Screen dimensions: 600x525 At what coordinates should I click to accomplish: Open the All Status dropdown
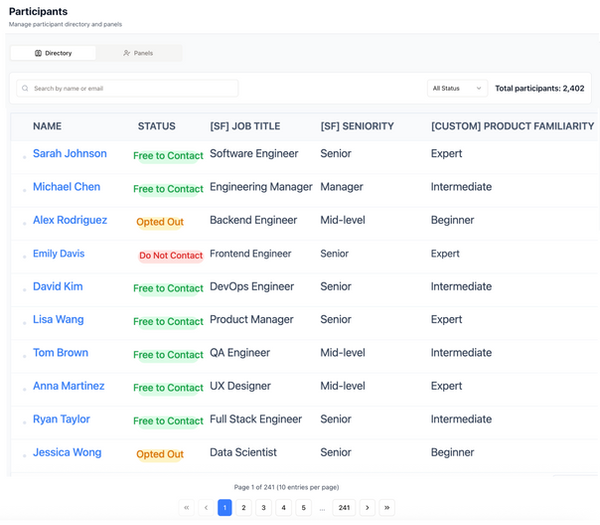click(x=457, y=88)
